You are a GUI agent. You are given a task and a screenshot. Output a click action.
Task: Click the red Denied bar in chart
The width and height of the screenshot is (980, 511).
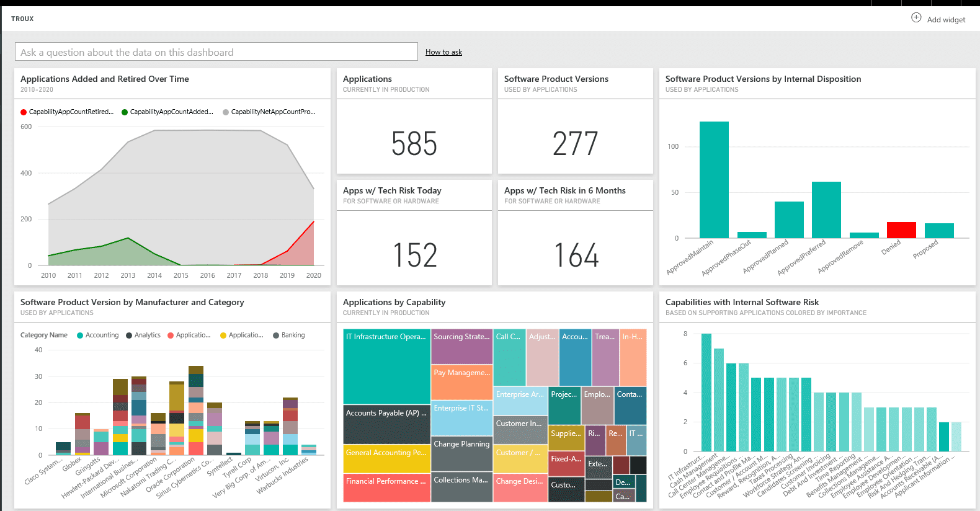(x=901, y=230)
